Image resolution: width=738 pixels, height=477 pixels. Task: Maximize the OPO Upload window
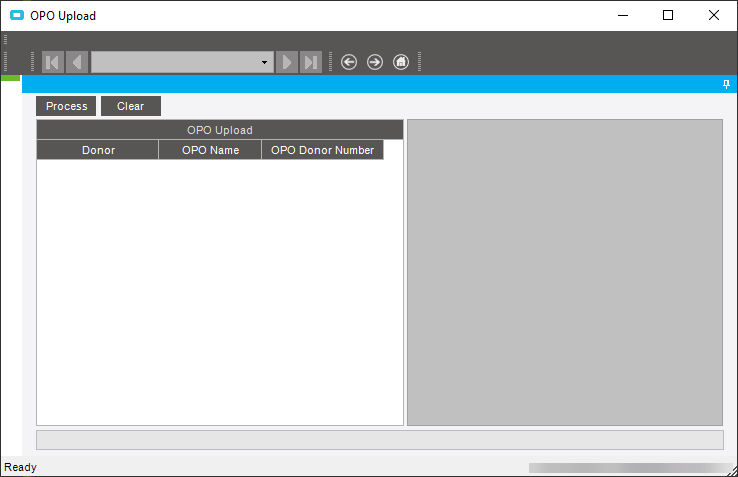(x=668, y=16)
